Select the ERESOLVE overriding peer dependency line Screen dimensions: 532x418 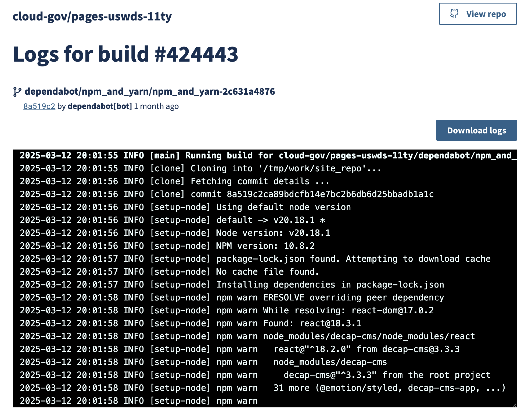click(232, 297)
